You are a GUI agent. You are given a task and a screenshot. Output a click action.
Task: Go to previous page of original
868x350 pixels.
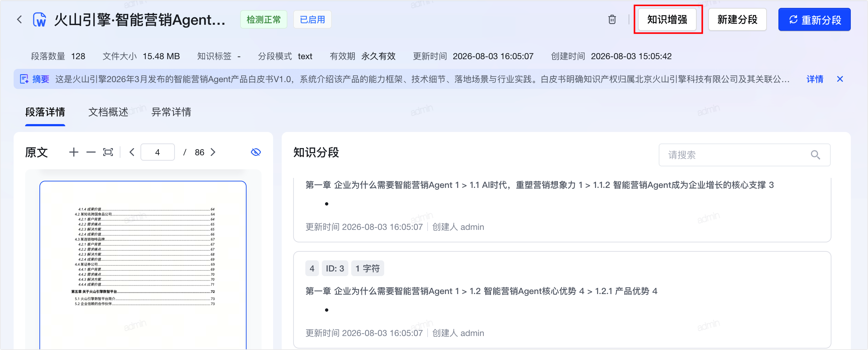(132, 152)
